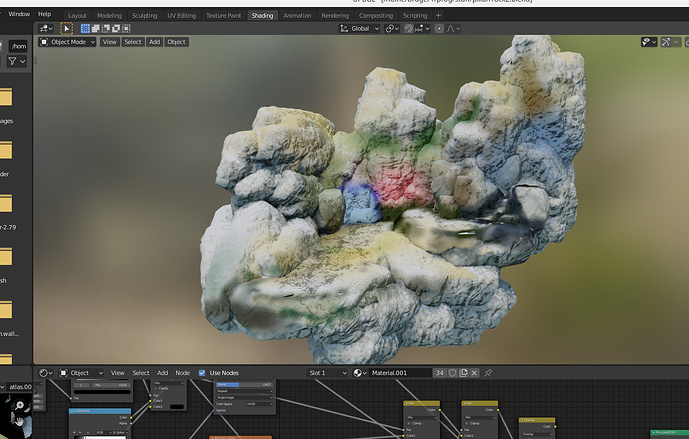This screenshot has width=689, height=439.
Task: Switch to the Layout workspace tab
Action: (77, 15)
